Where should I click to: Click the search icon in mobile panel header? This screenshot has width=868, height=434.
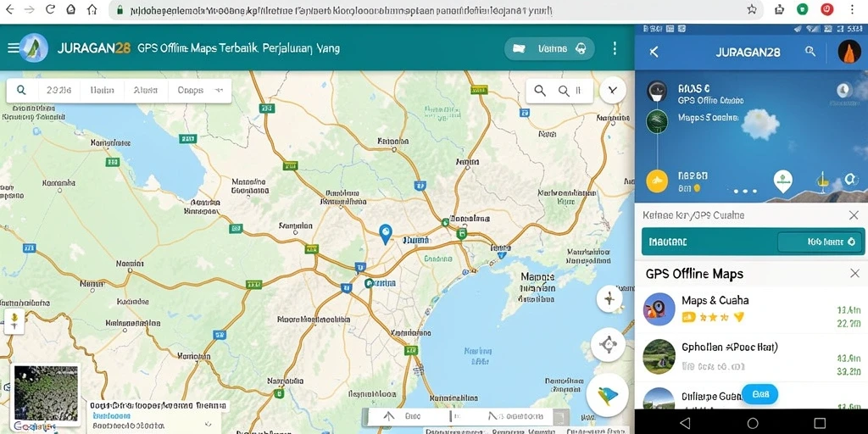click(x=810, y=52)
